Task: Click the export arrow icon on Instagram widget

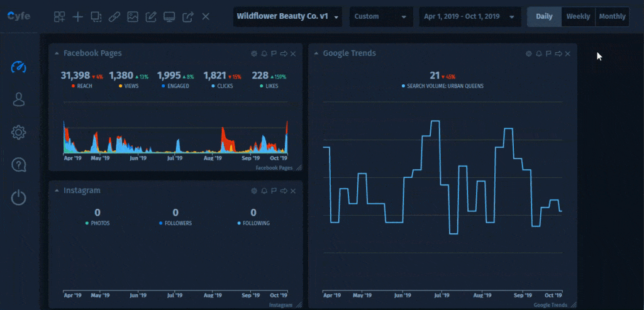Action: click(x=284, y=191)
